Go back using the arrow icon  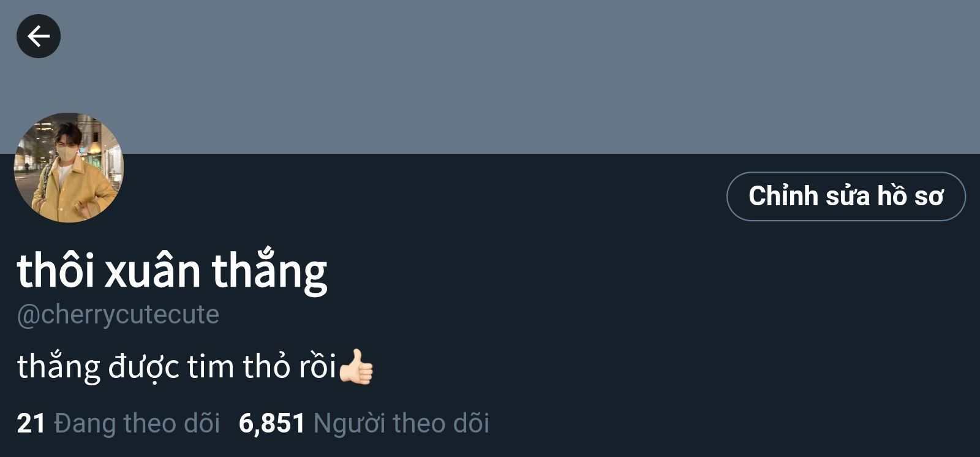pyautogui.click(x=38, y=36)
